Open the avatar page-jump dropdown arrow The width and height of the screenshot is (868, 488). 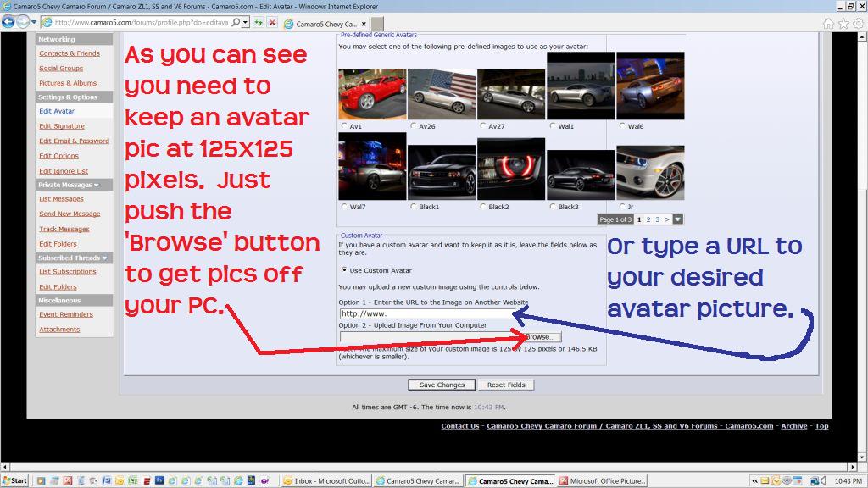pos(677,219)
